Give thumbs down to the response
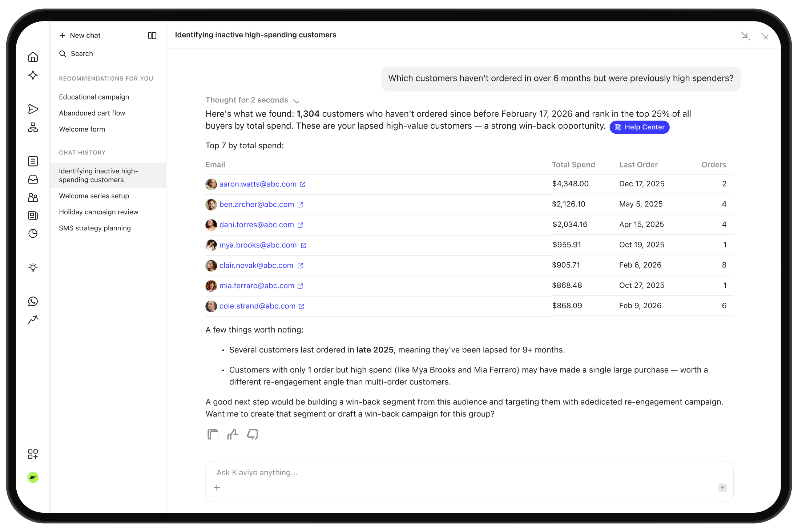Screen dimensions: 798x532 (x=253, y=434)
